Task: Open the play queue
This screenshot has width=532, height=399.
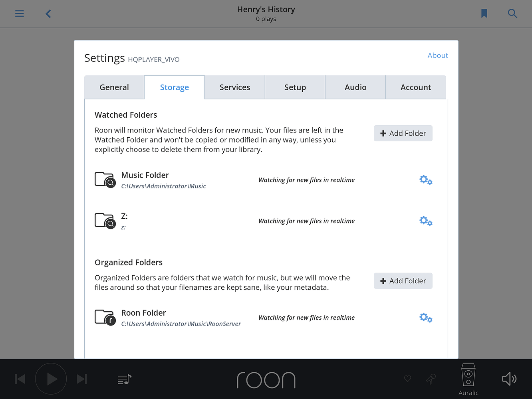Action: [124, 379]
